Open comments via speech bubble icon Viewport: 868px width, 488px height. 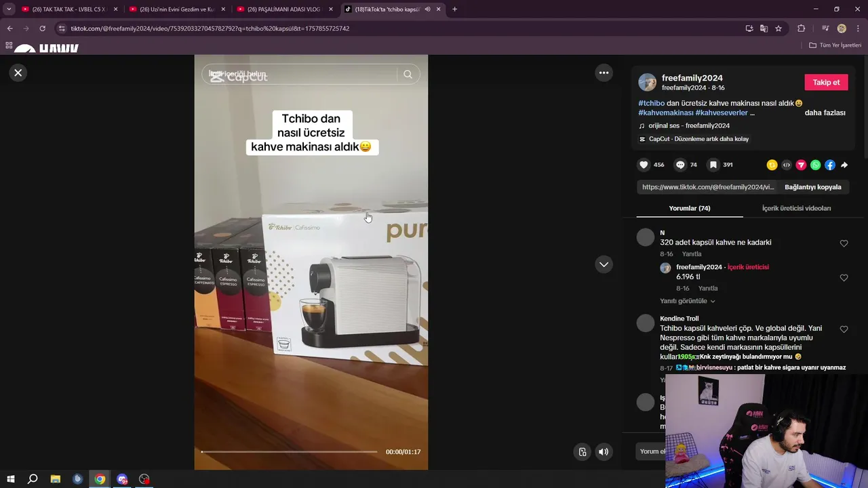679,165
